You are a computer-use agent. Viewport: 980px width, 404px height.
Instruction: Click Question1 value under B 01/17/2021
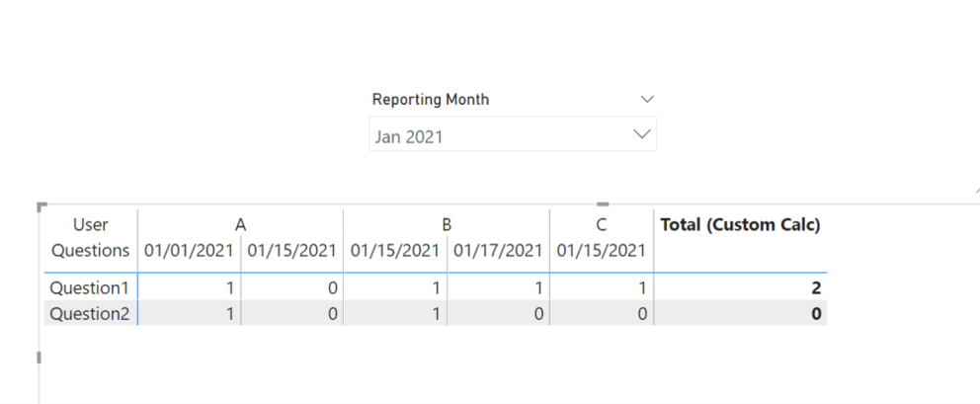pyautogui.click(x=539, y=288)
